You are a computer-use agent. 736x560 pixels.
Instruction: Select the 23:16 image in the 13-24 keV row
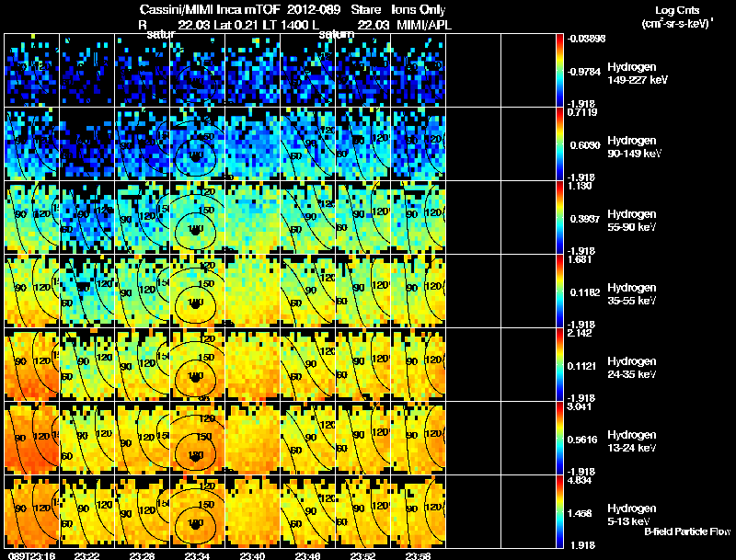31,438
